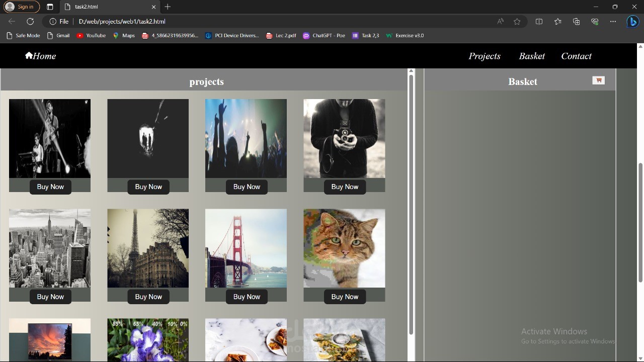Image resolution: width=644 pixels, height=362 pixels.
Task: Click the browser refresh icon
Action: (x=30, y=22)
